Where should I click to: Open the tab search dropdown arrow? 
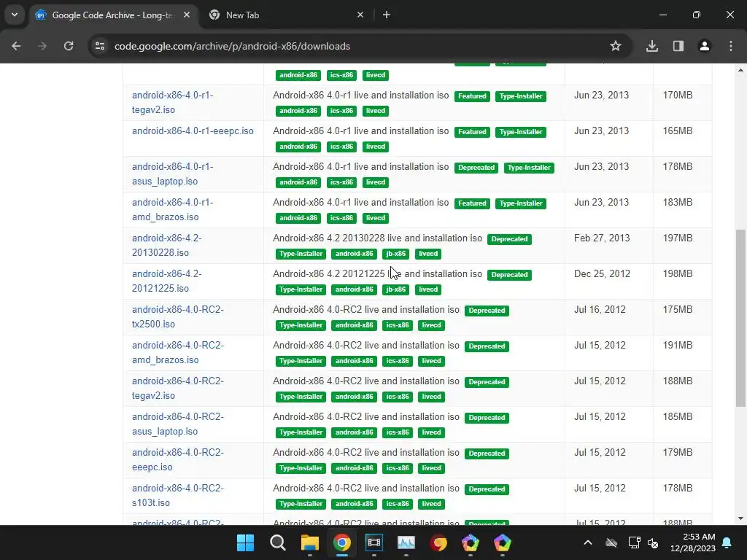(x=15, y=15)
